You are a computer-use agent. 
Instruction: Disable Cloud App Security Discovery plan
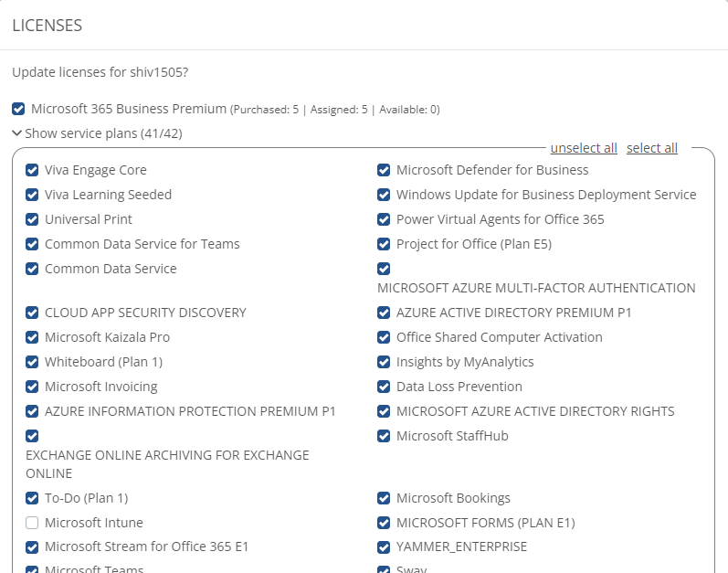32,313
